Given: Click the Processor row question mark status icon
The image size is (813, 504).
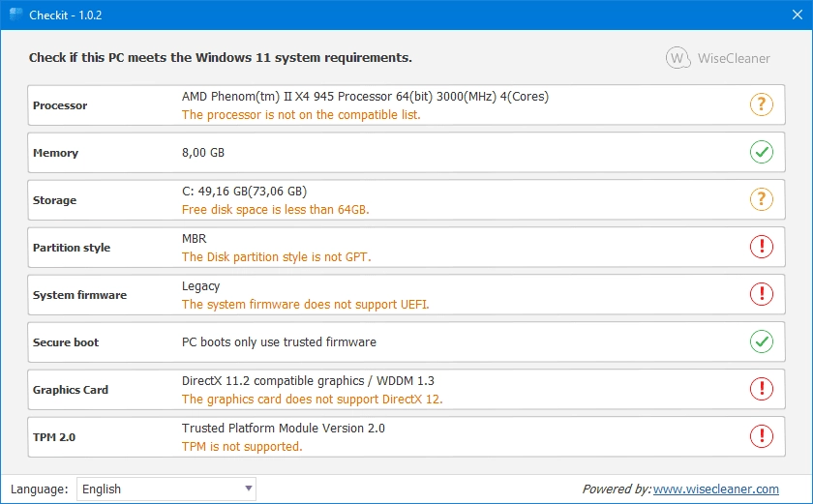Looking at the screenshot, I should 761,104.
